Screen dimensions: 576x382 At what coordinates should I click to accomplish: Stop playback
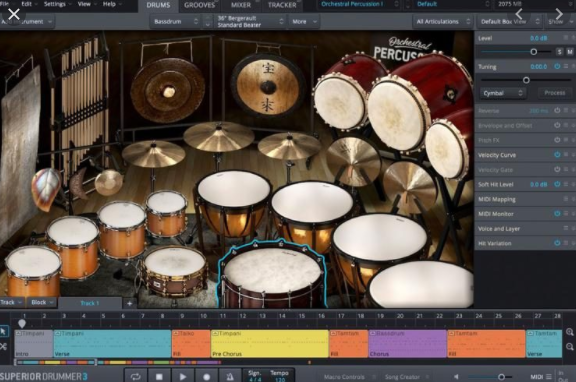(159, 376)
